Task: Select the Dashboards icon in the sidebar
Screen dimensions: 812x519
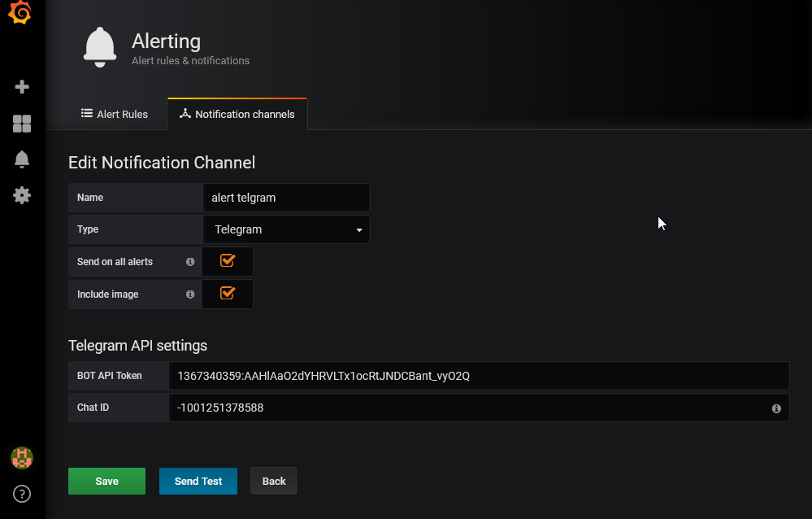Action: (x=22, y=124)
